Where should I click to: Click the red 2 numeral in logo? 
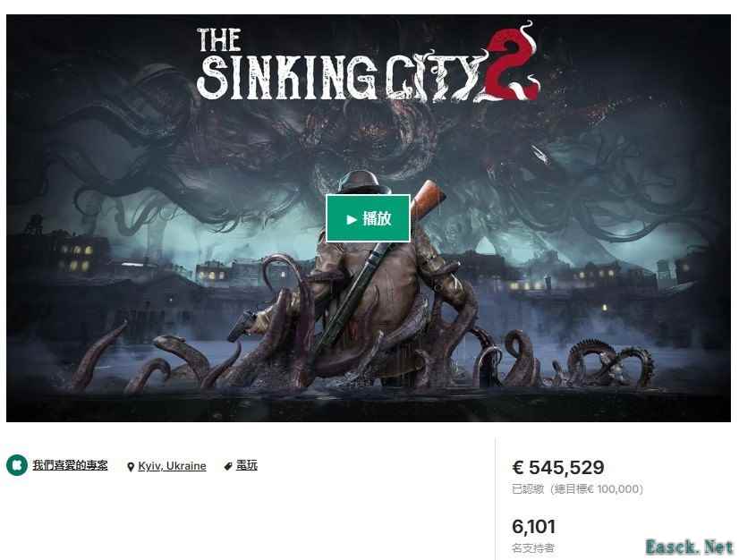pyautogui.click(x=512, y=64)
